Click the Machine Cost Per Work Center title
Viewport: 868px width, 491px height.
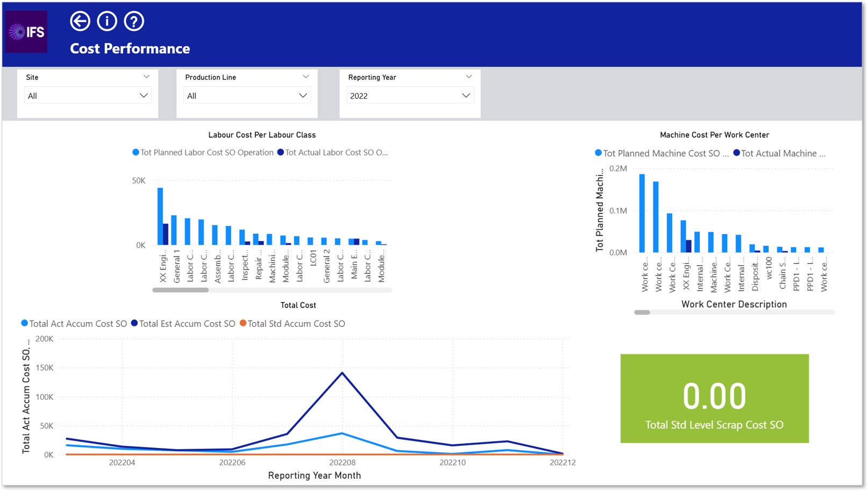pos(714,135)
